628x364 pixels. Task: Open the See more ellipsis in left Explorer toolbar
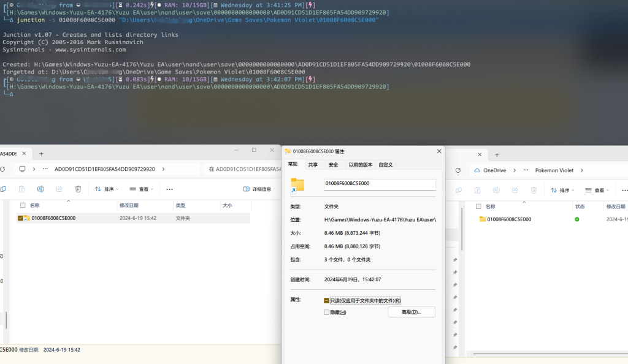click(169, 189)
